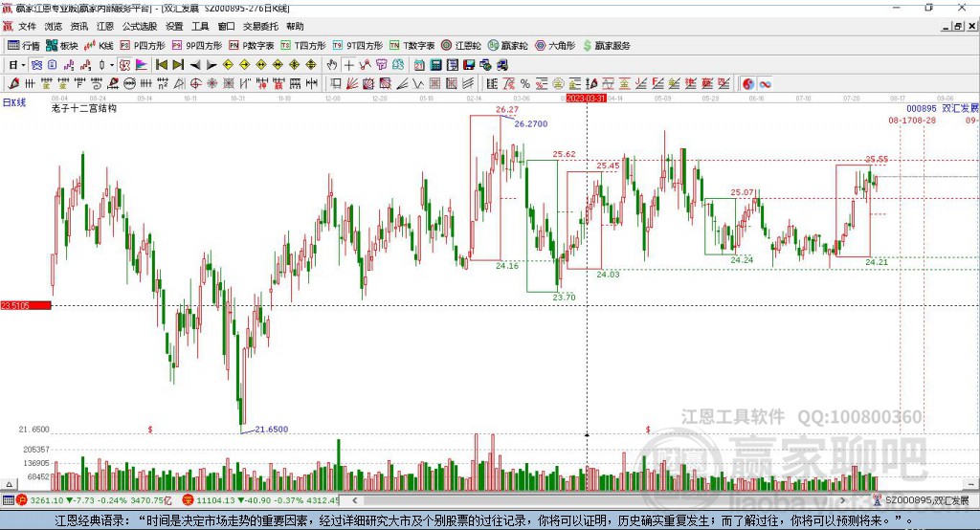Click the 26.2700 high price label
Viewport: 980px width, 530px height.
(530, 123)
